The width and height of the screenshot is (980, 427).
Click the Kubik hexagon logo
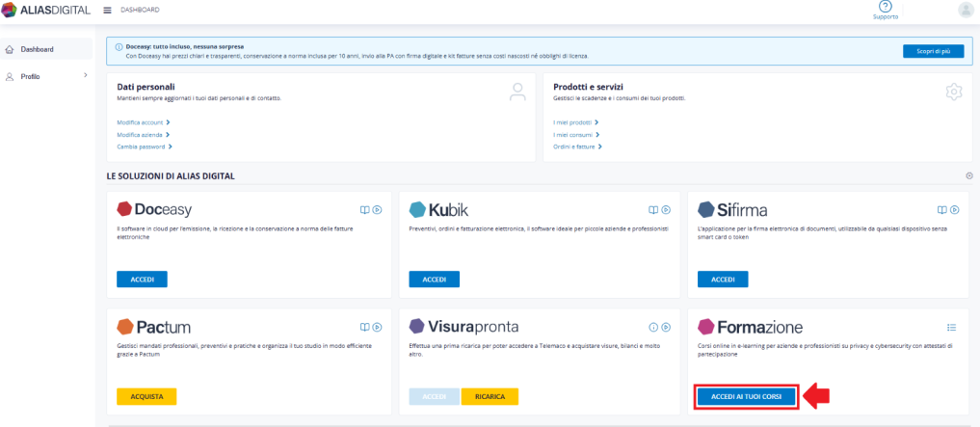417,209
